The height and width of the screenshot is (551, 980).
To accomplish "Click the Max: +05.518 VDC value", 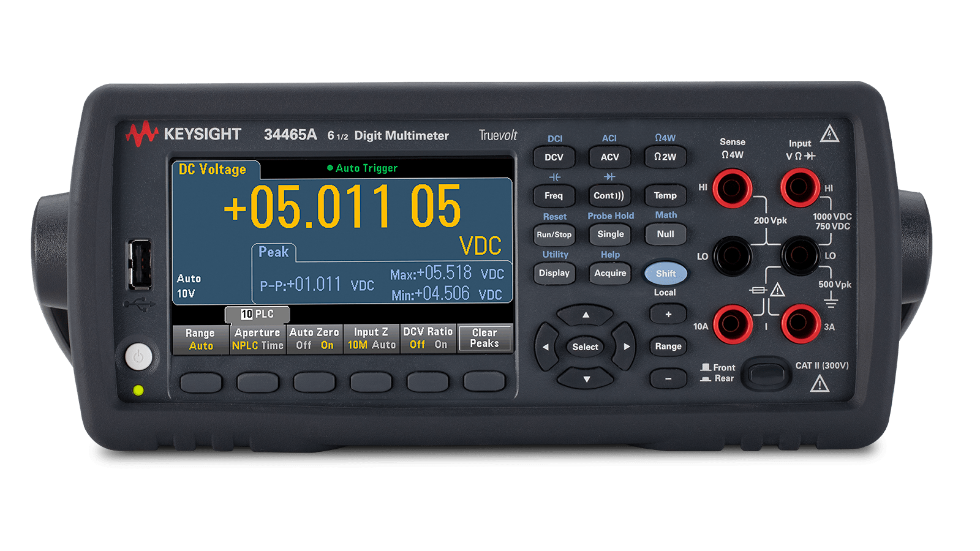I will point(447,273).
